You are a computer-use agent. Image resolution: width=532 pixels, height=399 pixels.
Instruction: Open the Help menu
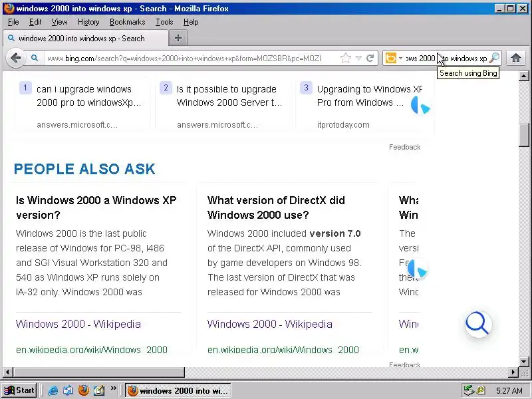[191, 22]
